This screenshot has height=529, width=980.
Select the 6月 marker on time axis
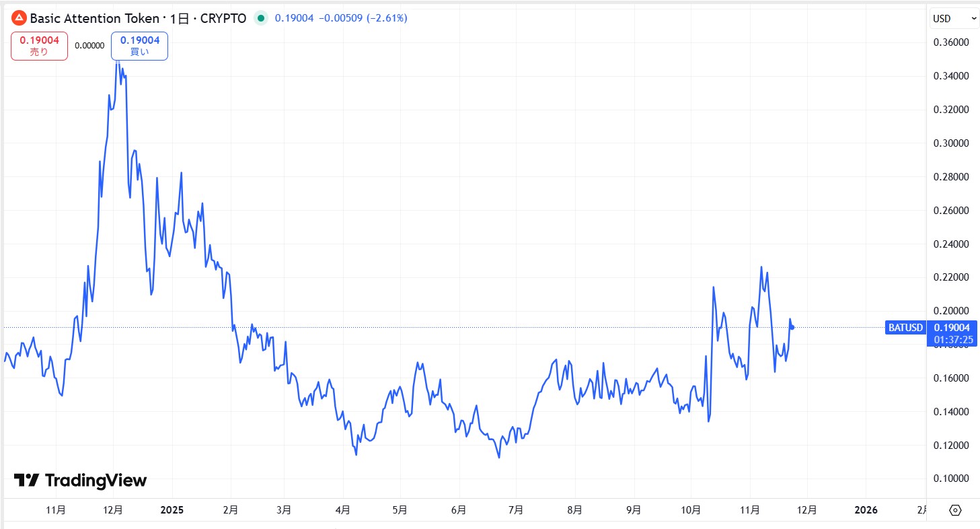(x=458, y=510)
